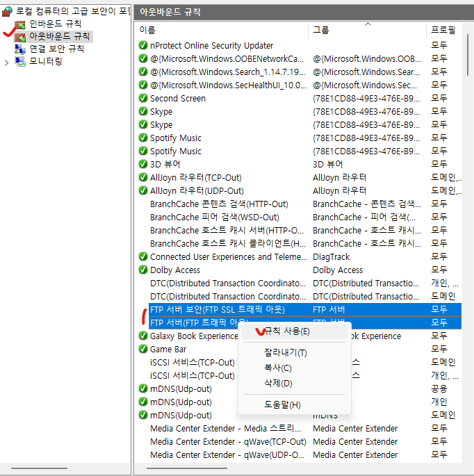This screenshot has height=476, width=474.
Task: Click green check icon of Microsoft.Windows.OOBENetworkCa rule
Action: 142,58
